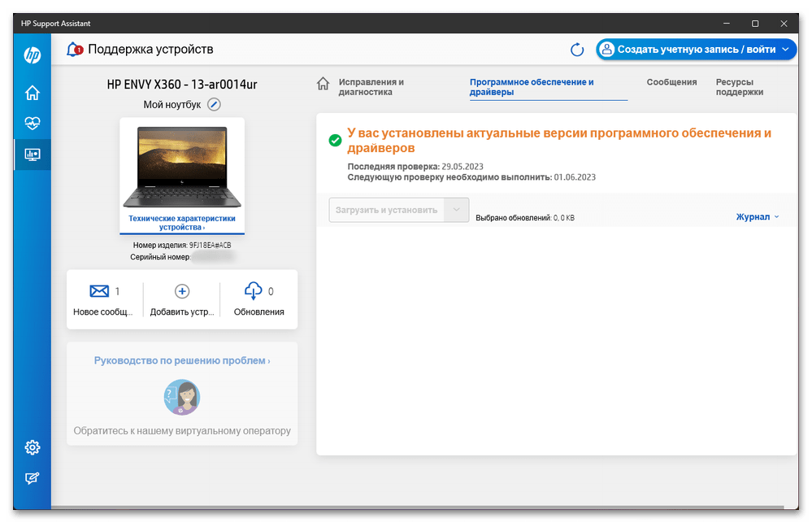This screenshot has width=812, height=523.
Task: Click the envelope new messages icon
Action: pos(99,291)
